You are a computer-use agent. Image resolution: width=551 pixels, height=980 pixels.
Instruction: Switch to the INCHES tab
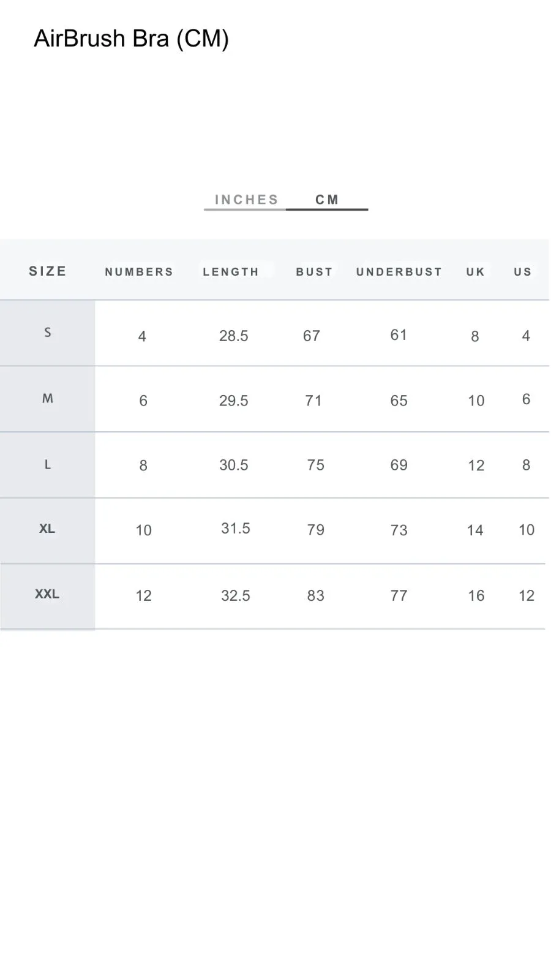[246, 200]
